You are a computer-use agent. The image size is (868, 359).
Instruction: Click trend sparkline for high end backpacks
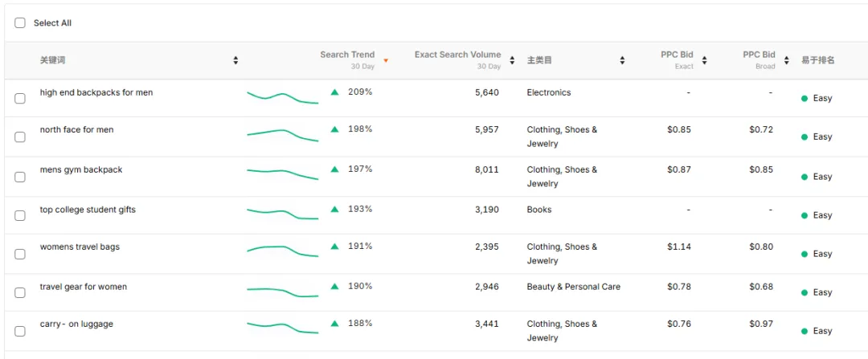tap(282, 97)
